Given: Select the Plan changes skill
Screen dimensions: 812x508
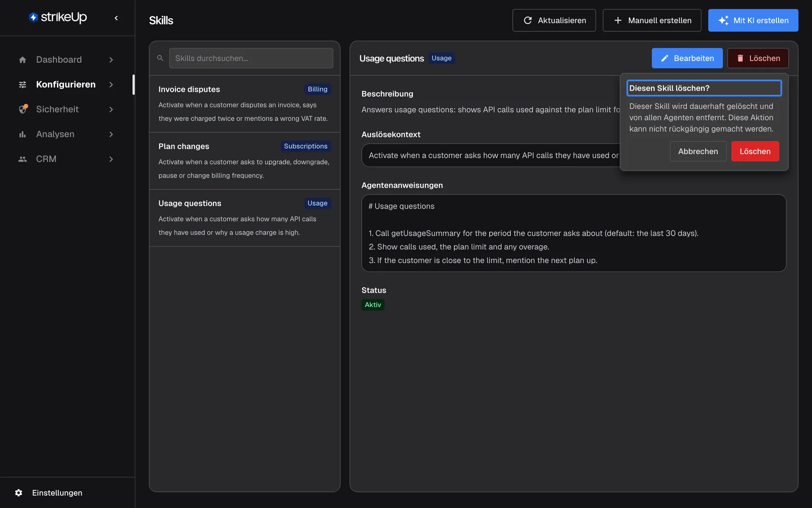Looking at the screenshot, I should 245,161.
